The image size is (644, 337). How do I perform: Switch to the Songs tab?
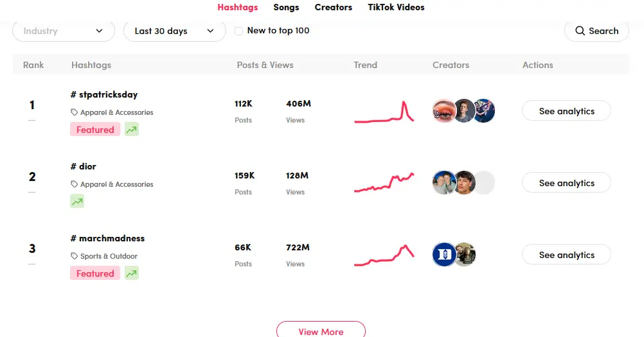(286, 8)
